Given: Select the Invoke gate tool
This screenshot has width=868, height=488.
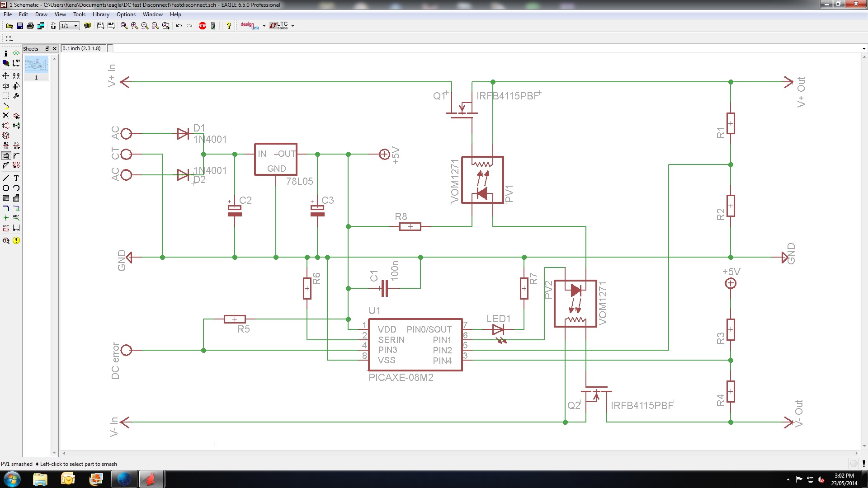Looking at the screenshot, I should pyautogui.click(x=16, y=165).
